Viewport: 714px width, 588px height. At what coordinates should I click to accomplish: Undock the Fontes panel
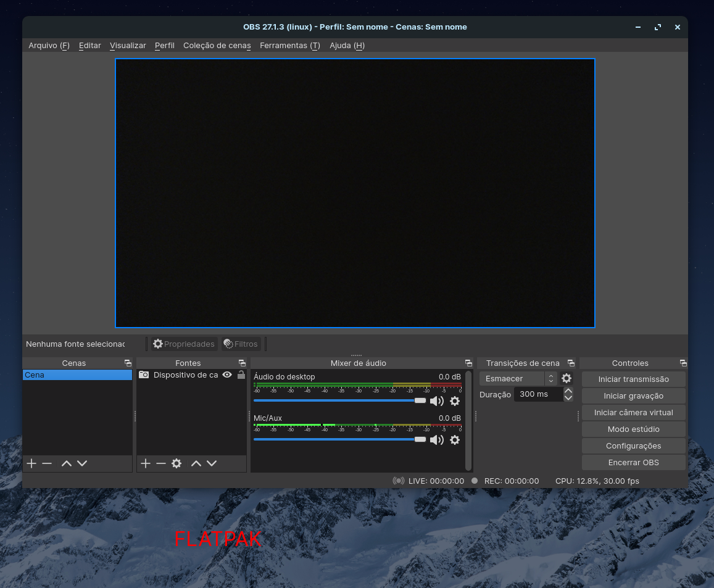click(x=243, y=363)
